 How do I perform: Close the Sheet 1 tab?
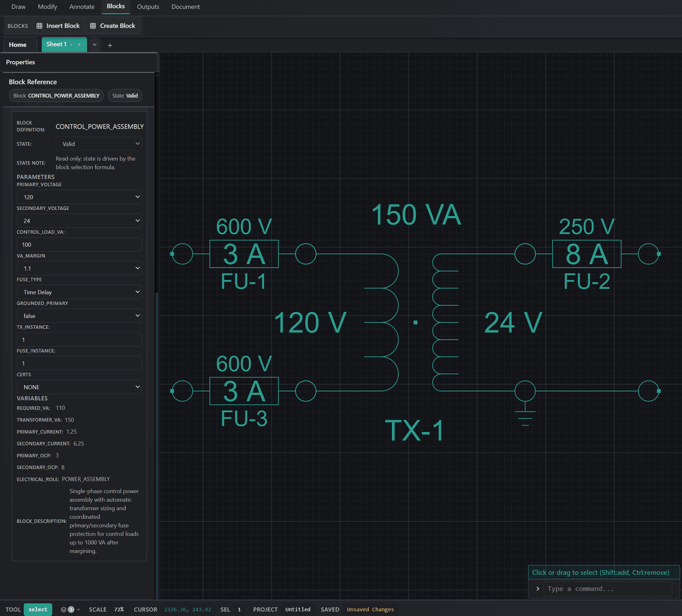coord(79,45)
